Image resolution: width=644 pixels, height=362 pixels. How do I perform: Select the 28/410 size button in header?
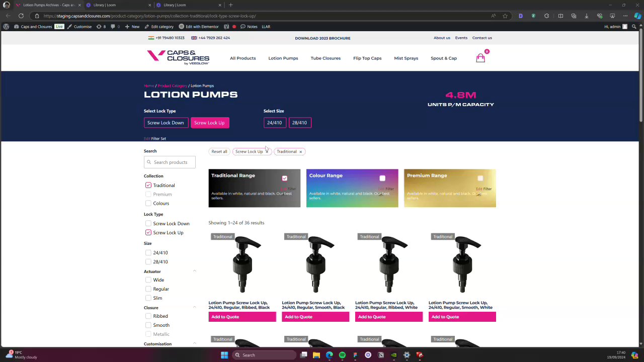pyautogui.click(x=299, y=123)
